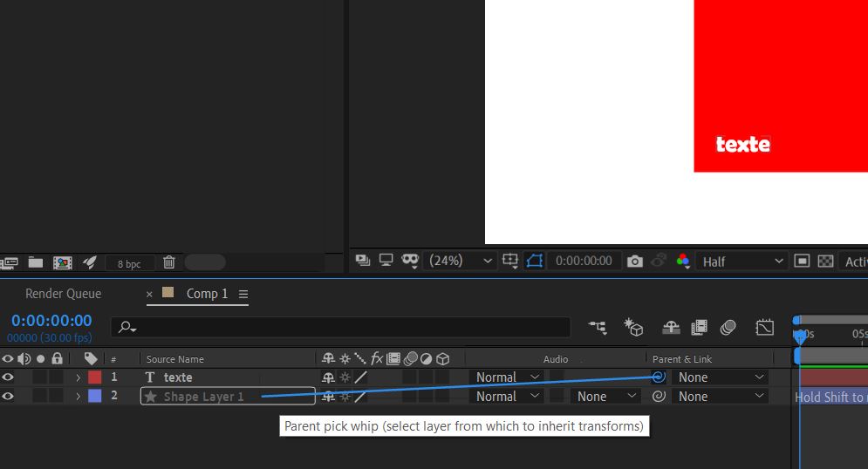Toggle Draft 3D mode icon
868x469 pixels.
pyautogui.click(x=633, y=327)
